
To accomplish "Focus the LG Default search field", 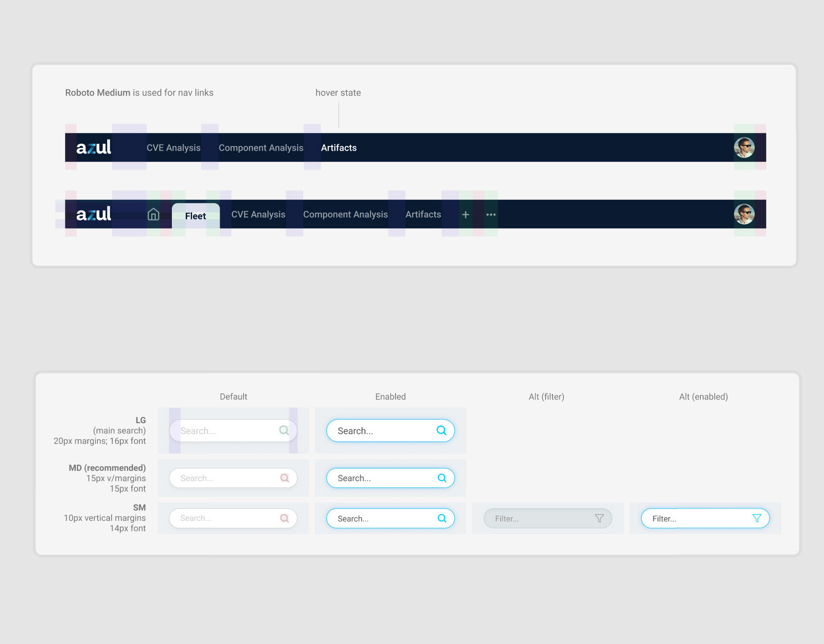I will 233,431.
